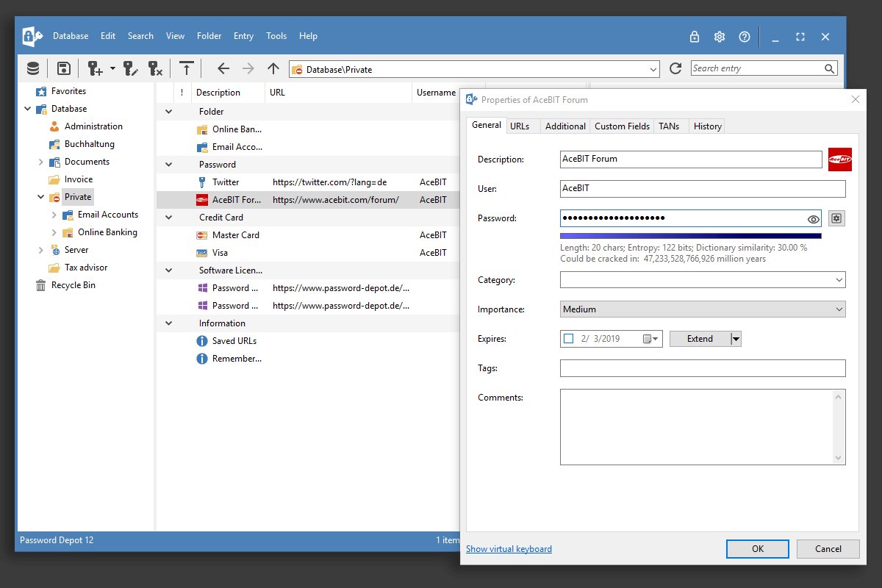Click the Visa card entry icon

pyautogui.click(x=202, y=253)
